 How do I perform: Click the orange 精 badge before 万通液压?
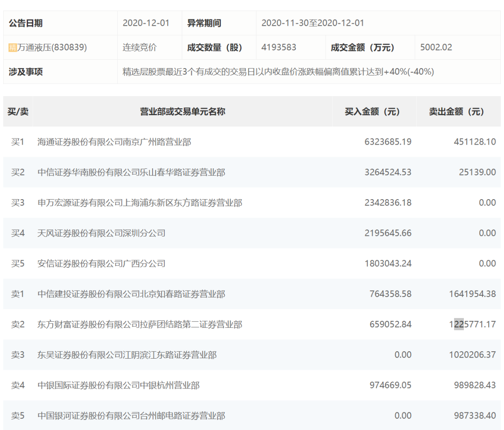point(13,48)
